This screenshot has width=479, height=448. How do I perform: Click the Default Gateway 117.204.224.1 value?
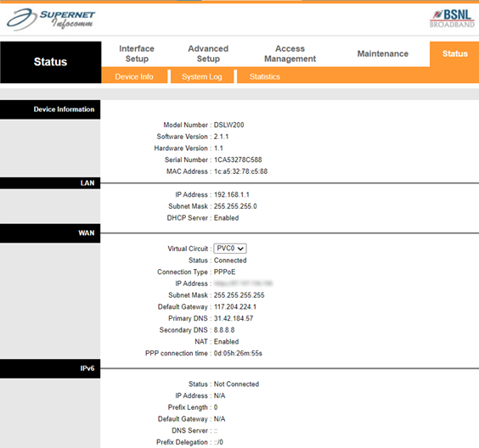[x=235, y=306]
